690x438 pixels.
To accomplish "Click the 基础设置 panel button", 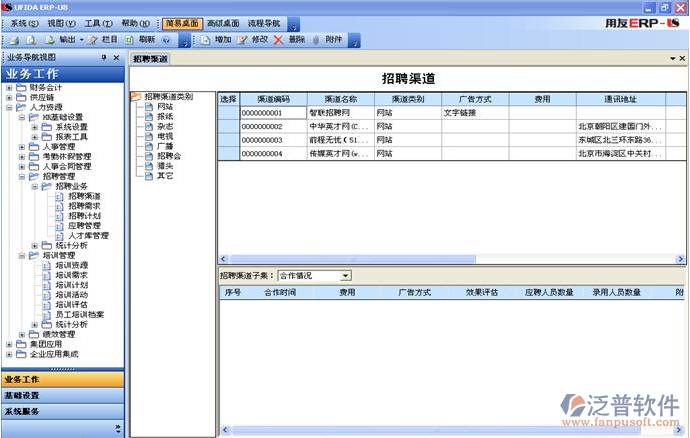I will pos(62,395).
